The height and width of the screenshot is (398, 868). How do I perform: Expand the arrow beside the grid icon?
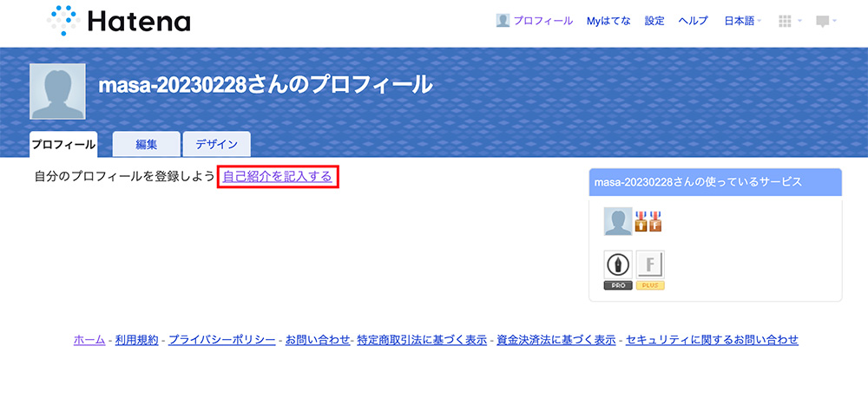tap(799, 21)
